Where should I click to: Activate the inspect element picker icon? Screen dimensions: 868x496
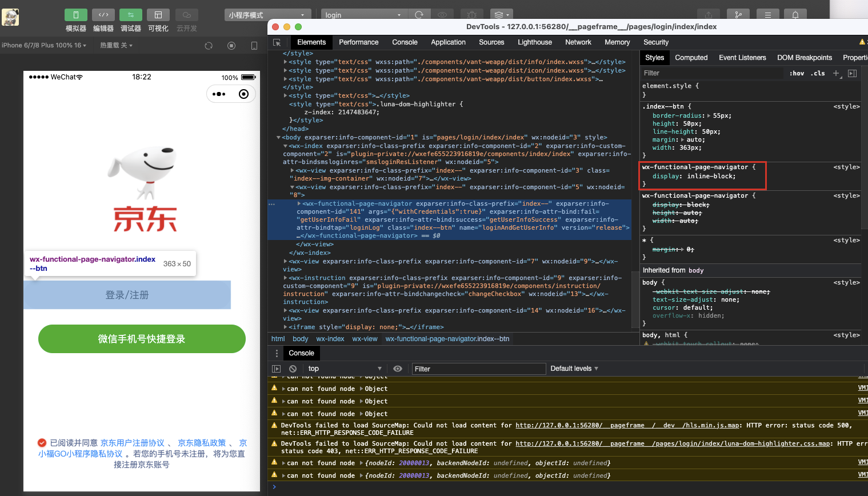coord(277,42)
